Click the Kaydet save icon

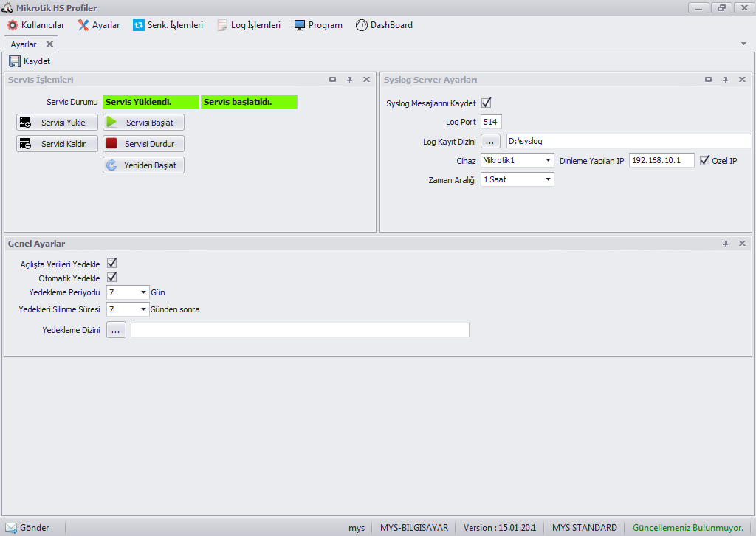point(15,61)
